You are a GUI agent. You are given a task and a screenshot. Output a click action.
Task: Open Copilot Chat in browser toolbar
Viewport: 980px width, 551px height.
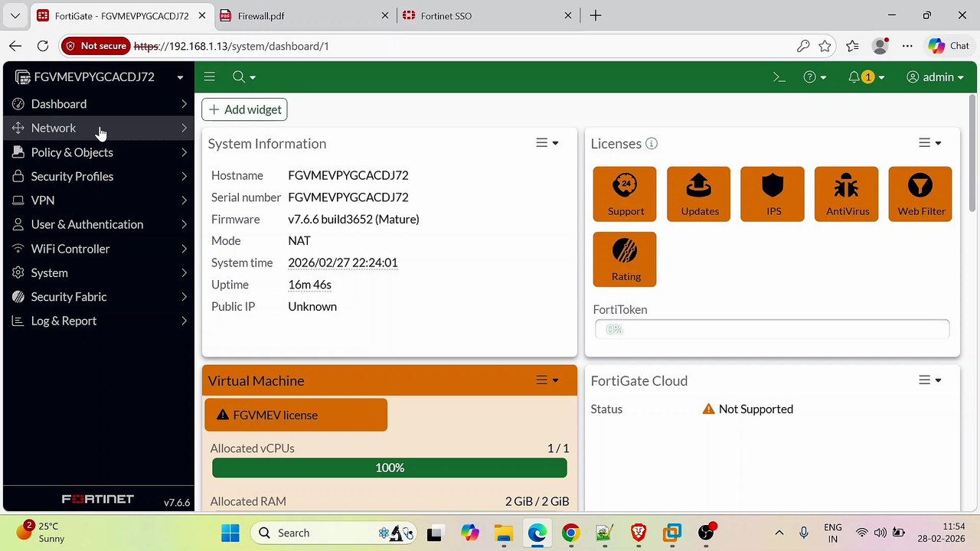pyautogui.click(x=948, y=46)
